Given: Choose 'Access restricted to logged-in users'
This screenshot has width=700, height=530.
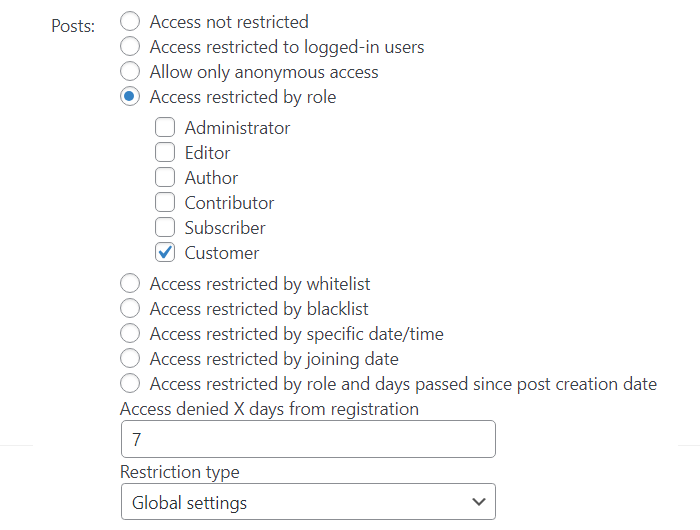Looking at the screenshot, I should [130, 46].
